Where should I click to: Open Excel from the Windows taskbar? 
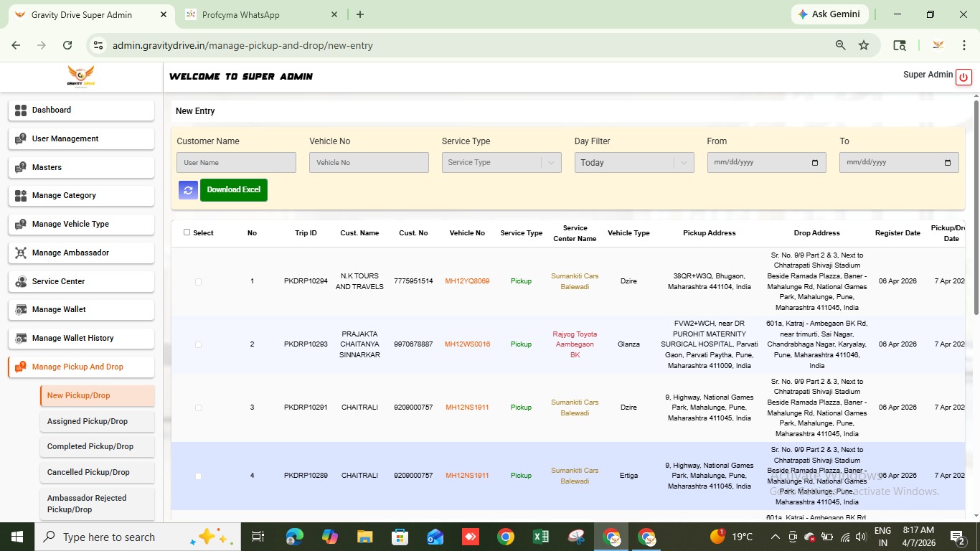point(540,537)
